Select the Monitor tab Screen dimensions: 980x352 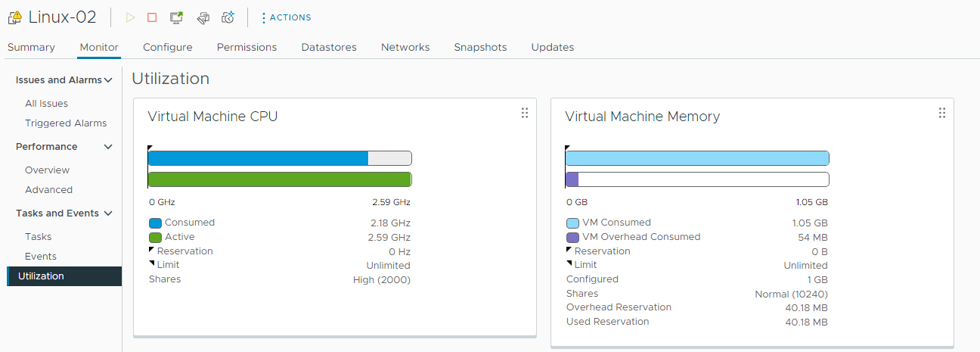99,47
